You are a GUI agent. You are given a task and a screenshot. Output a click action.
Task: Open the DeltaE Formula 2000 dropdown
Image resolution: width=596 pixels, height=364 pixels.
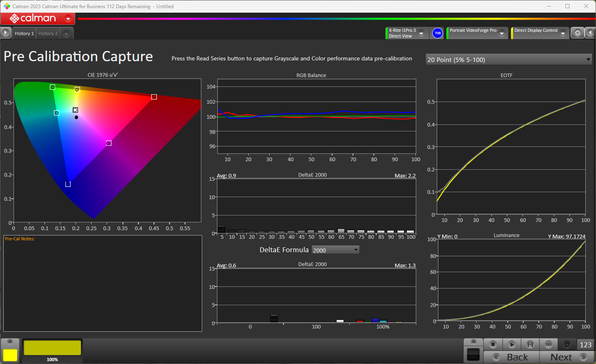coord(335,250)
